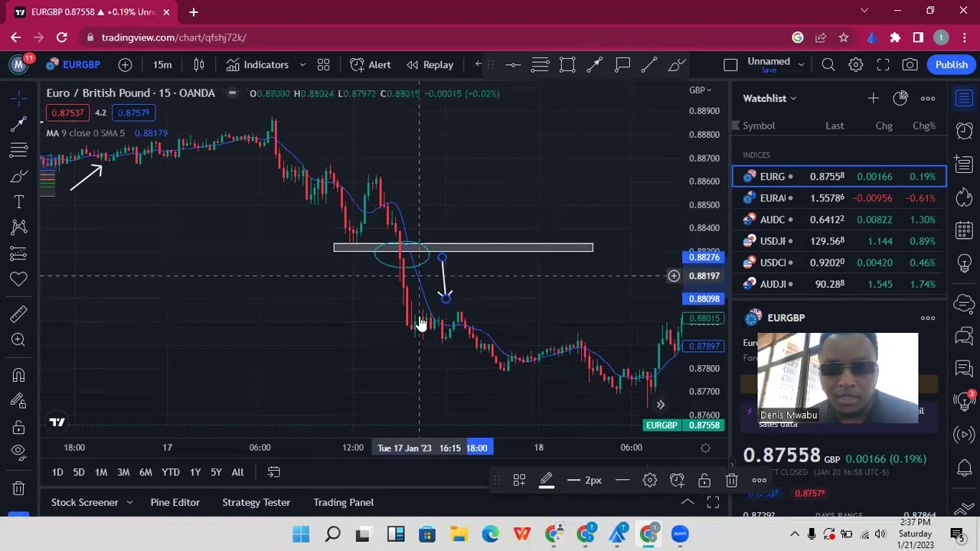Jump to latest bar arrow
The height and width of the screenshot is (551, 980).
[x=660, y=405]
